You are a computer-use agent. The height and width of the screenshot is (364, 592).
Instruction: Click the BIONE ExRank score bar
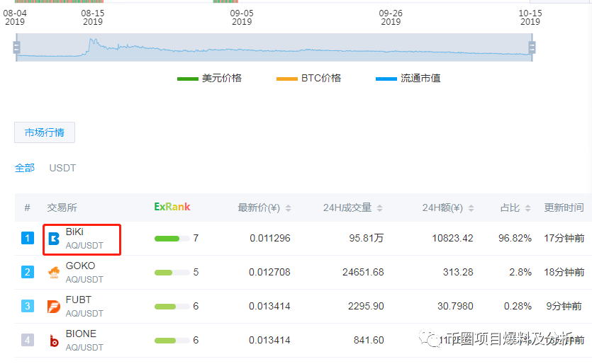172,340
